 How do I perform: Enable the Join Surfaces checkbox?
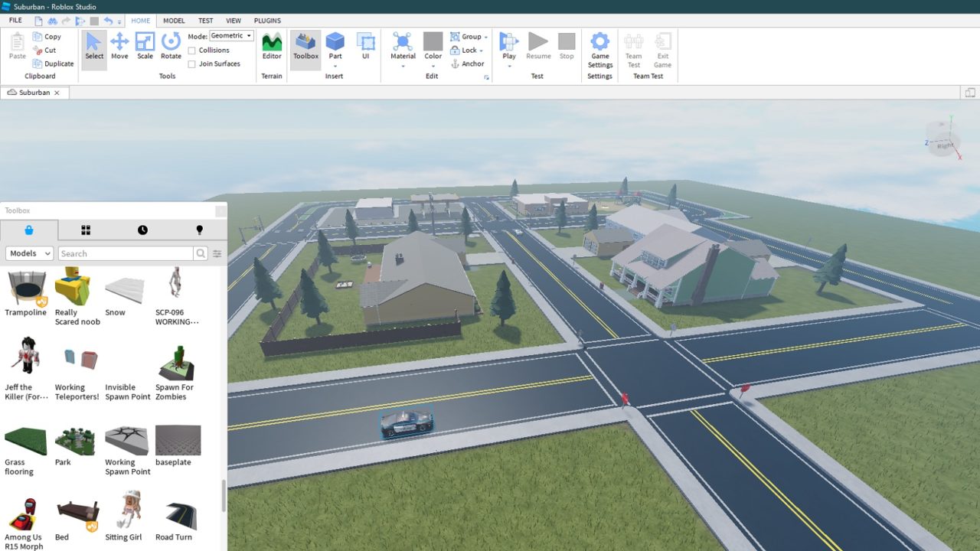(192, 64)
